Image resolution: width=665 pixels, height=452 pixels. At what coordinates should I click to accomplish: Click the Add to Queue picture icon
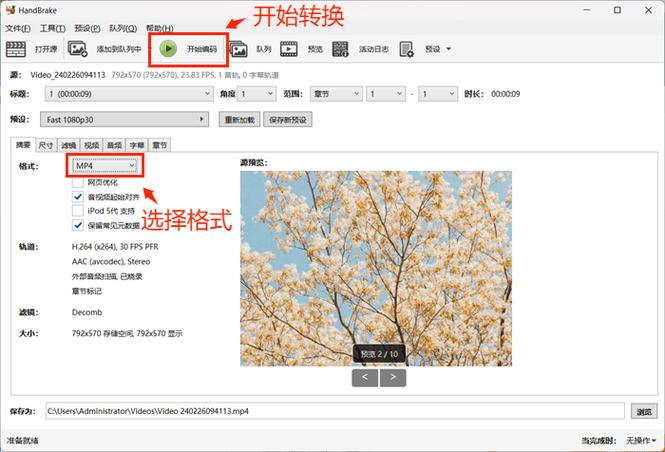click(x=78, y=49)
